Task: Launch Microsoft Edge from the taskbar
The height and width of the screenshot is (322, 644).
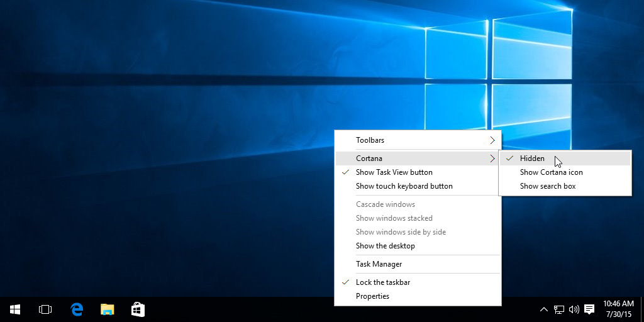Action: 77,309
